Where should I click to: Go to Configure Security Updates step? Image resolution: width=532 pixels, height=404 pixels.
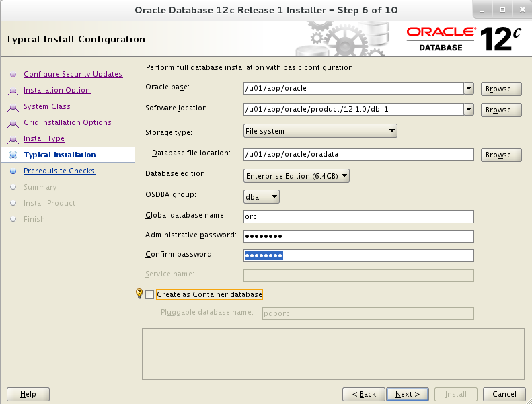(x=73, y=74)
